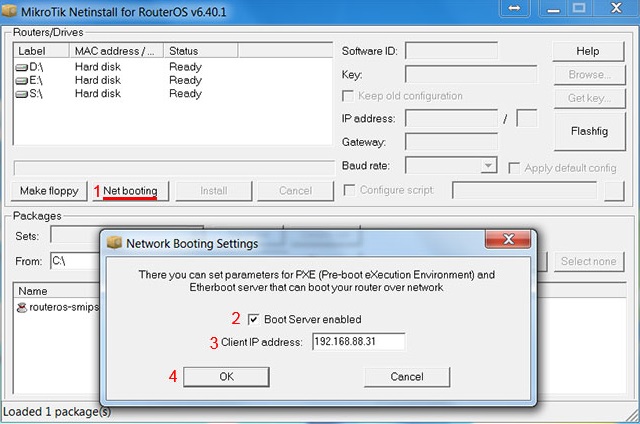
Task: Maximize the Netinstall window
Action: click(579, 8)
